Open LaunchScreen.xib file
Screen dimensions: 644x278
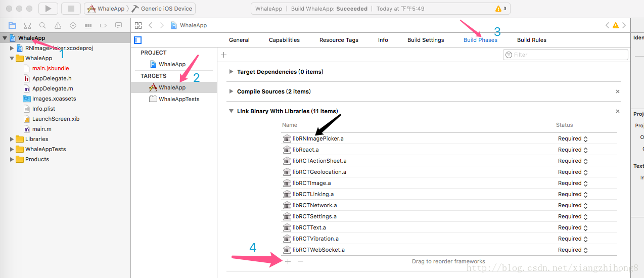pos(56,119)
